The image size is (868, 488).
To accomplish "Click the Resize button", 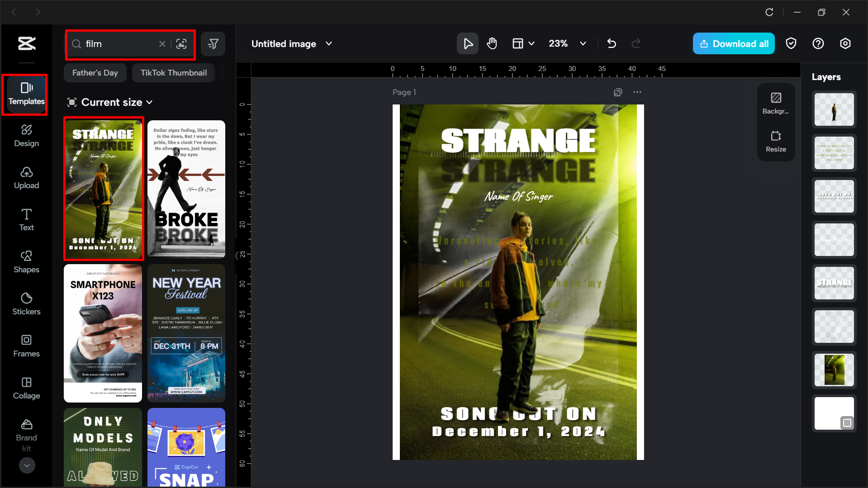I will [x=776, y=141].
